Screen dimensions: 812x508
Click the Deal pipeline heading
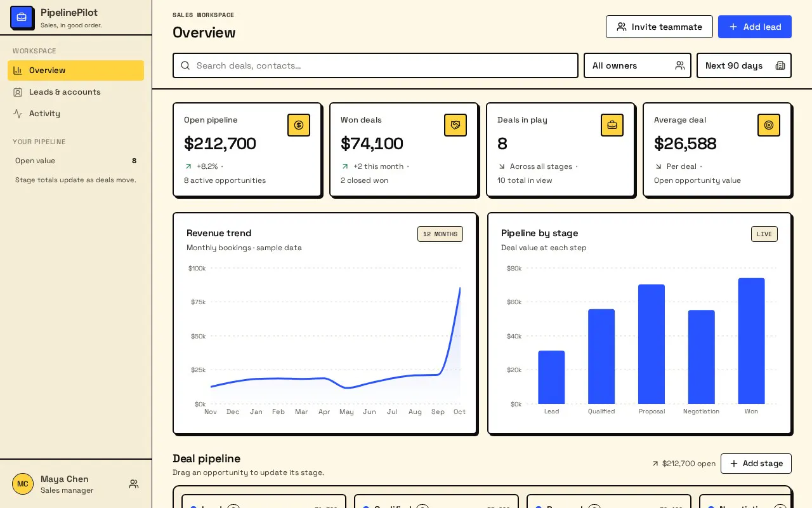tap(206, 458)
